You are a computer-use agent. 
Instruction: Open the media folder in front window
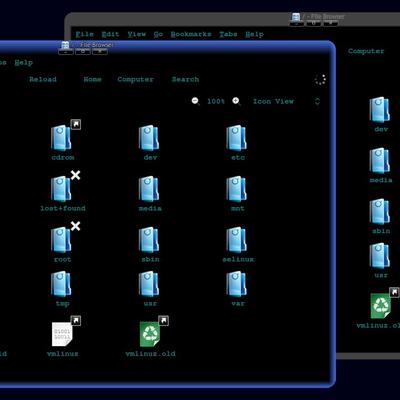tap(149, 189)
